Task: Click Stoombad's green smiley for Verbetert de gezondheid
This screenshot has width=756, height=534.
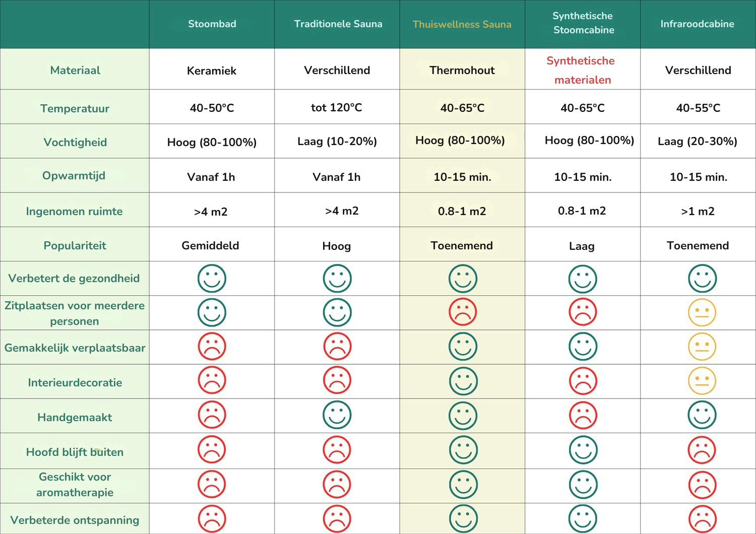Action: [x=212, y=279]
